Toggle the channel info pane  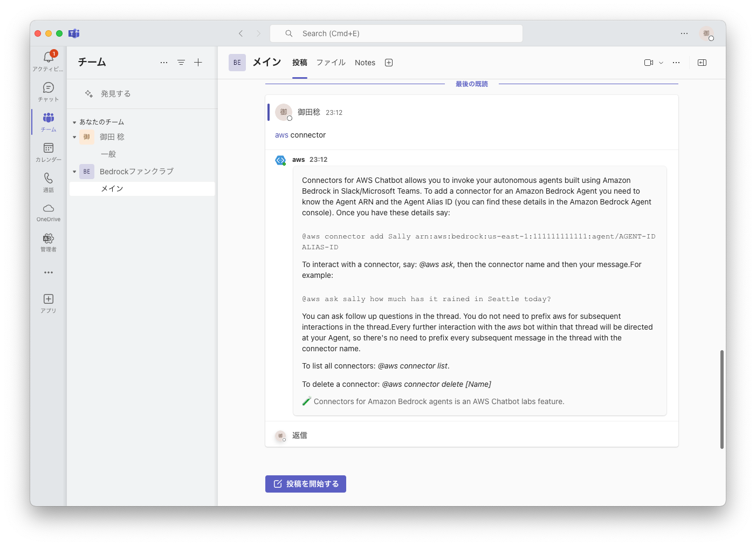click(x=702, y=63)
